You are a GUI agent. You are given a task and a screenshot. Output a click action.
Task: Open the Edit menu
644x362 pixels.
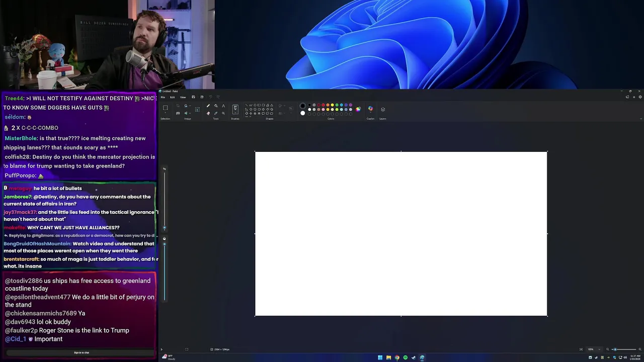point(173,97)
